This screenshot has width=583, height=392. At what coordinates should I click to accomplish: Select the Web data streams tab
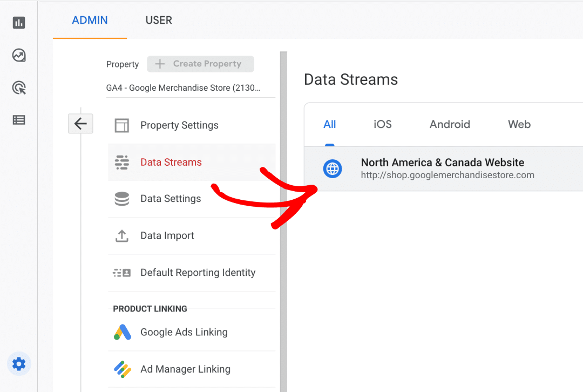(x=518, y=124)
